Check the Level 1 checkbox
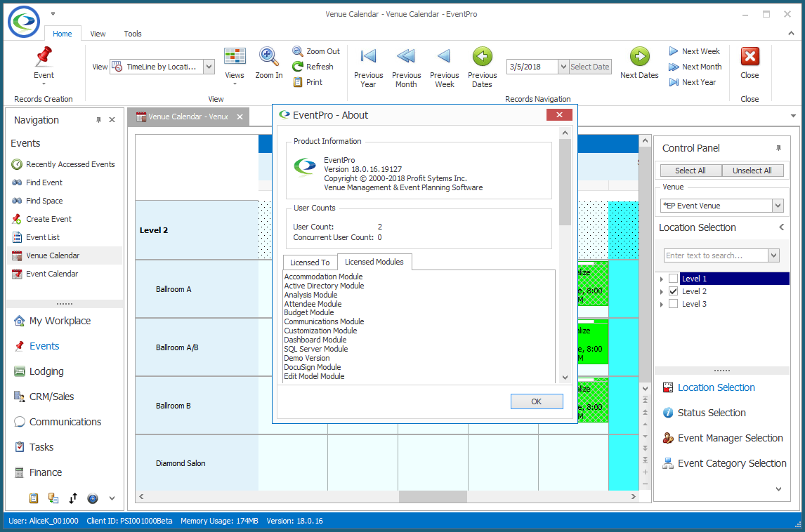The image size is (805, 532). (x=673, y=279)
